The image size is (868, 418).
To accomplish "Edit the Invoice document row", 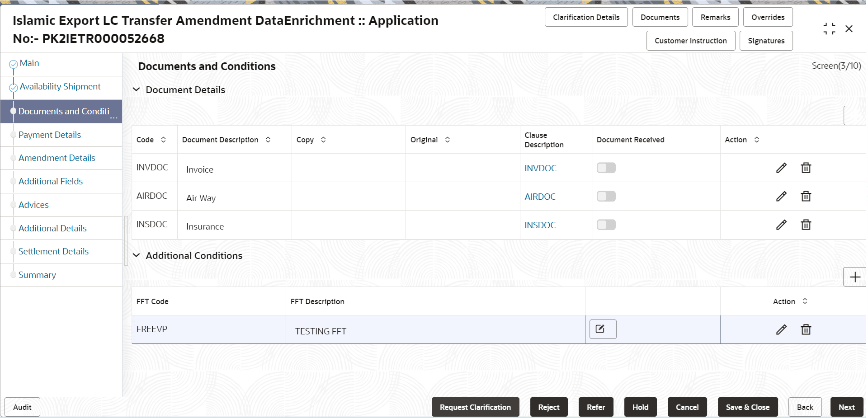I will pyautogui.click(x=782, y=168).
